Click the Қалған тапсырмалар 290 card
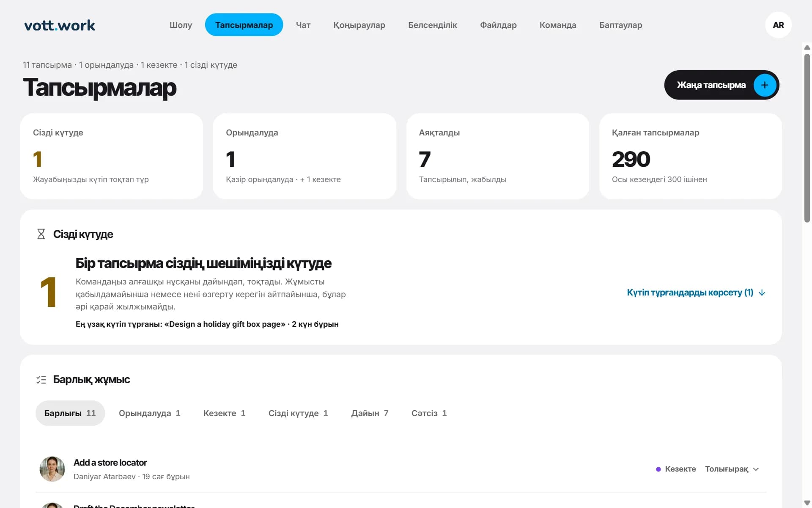 click(x=690, y=156)
